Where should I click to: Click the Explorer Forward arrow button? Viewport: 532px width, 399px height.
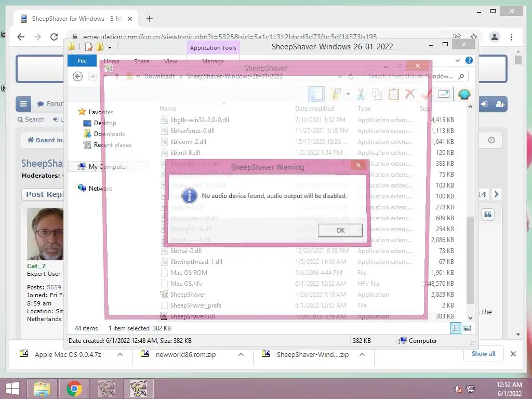tap(92, 76)
